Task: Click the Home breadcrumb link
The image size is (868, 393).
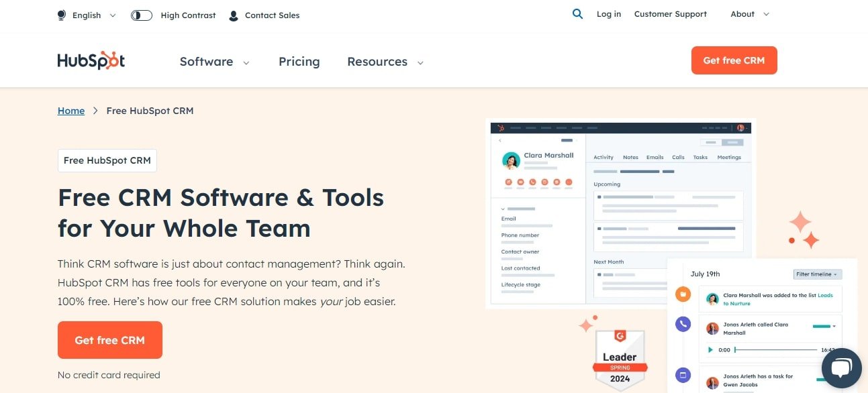Action: point(71,111)
